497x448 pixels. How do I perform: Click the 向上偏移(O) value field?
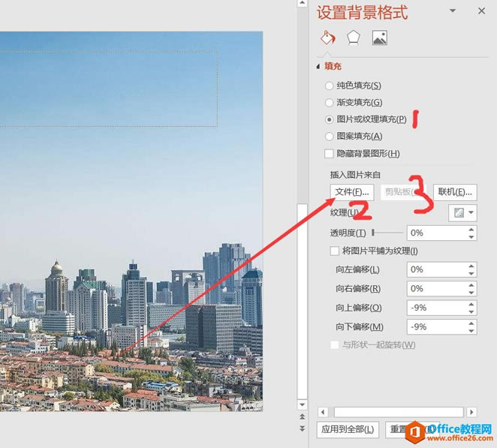[436, 308]
